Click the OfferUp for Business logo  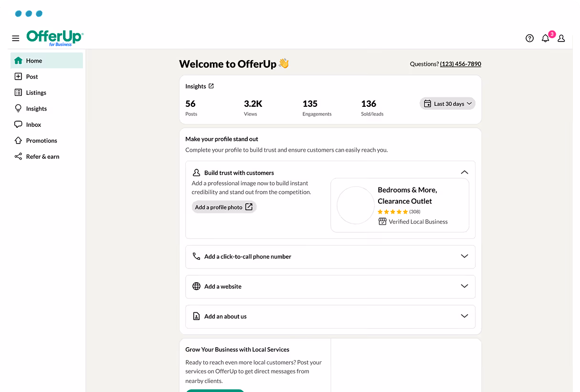(x=55, y=38)
